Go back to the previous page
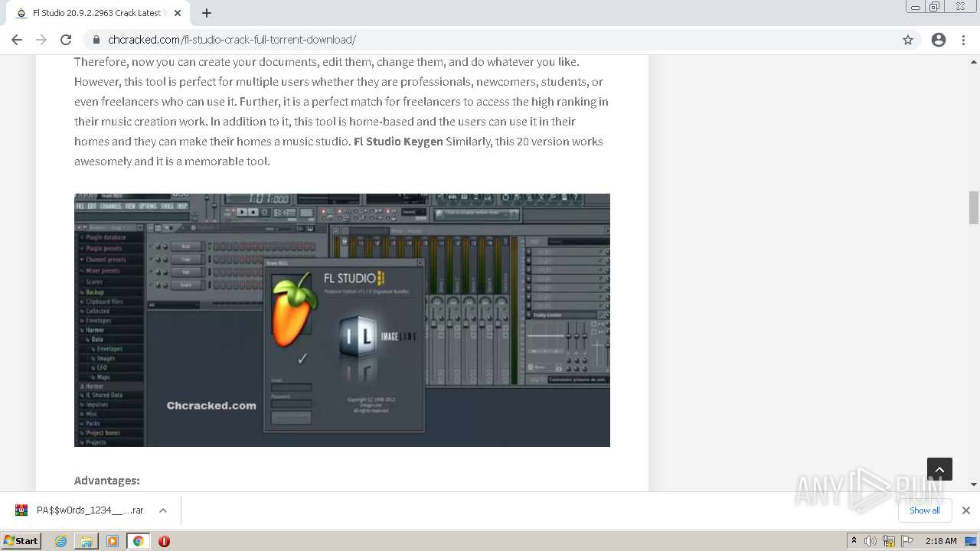Image resolution: width=980 pixels, height=551 pixels. (x=17, y=40)
